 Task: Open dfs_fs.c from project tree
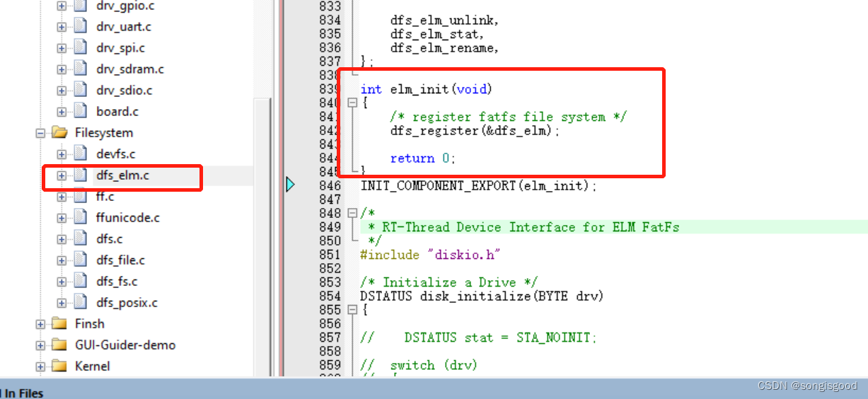[117, 282]
